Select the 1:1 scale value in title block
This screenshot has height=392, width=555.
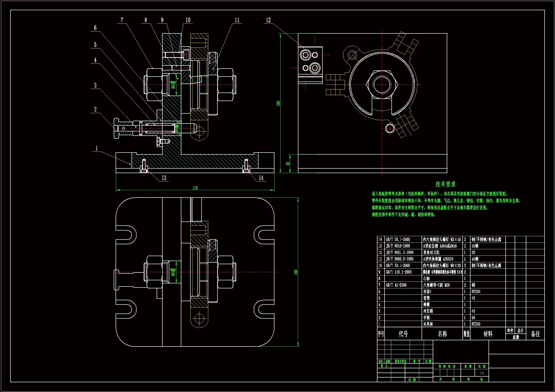coord(482,373)
